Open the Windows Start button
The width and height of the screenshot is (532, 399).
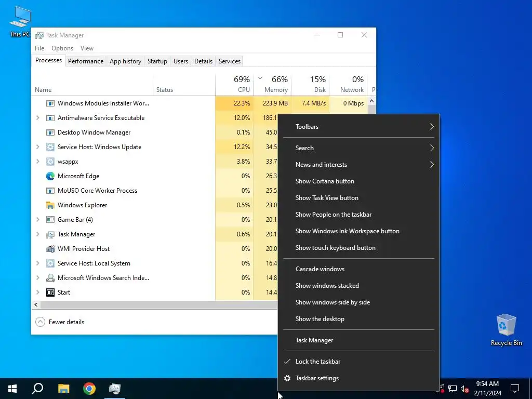point(12,389)
